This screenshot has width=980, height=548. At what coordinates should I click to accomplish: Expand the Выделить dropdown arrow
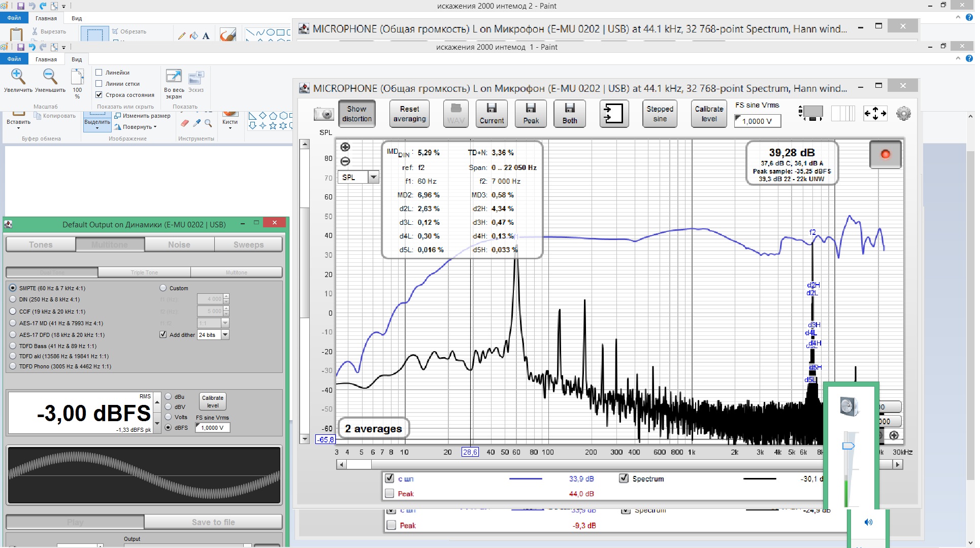pos(97,128)
